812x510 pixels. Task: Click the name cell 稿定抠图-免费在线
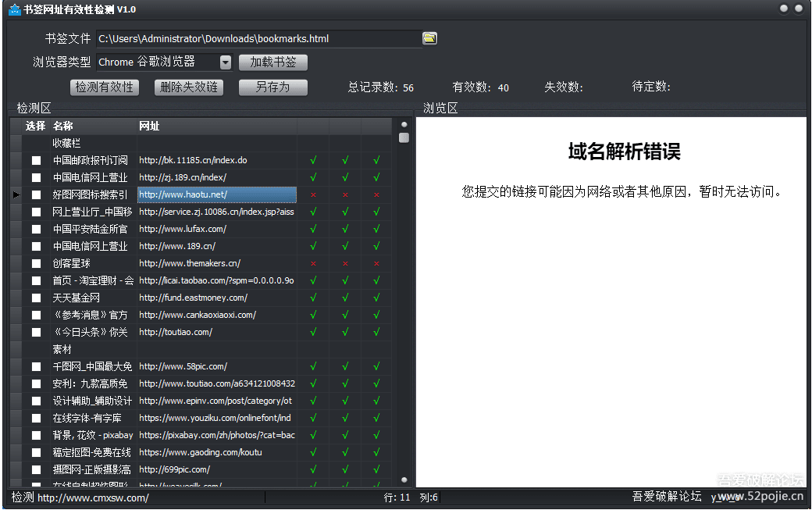[x=91, y=452]
